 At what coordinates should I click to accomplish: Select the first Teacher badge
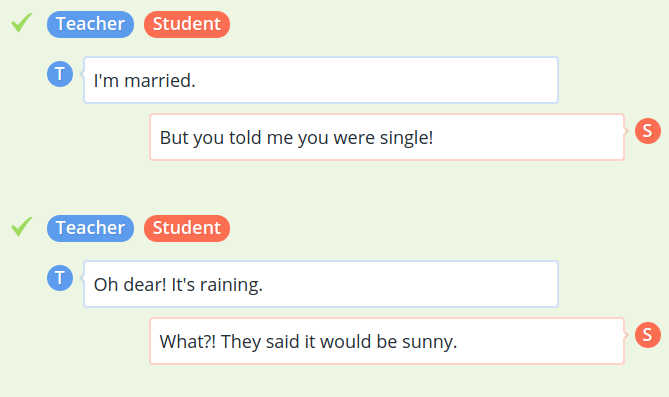[x=90, y=24]
